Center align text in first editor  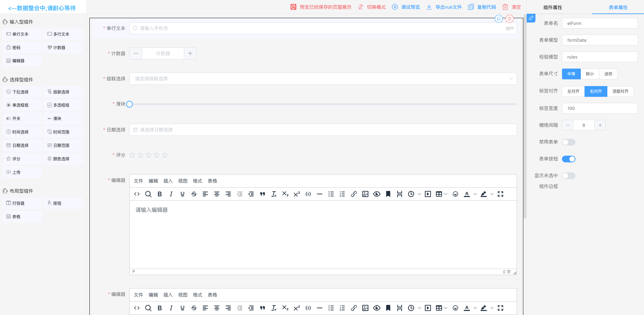coord(217,194)
